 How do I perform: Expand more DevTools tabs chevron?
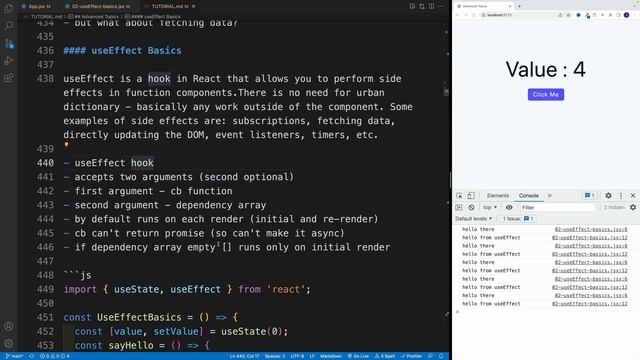[x=550, y=196]
